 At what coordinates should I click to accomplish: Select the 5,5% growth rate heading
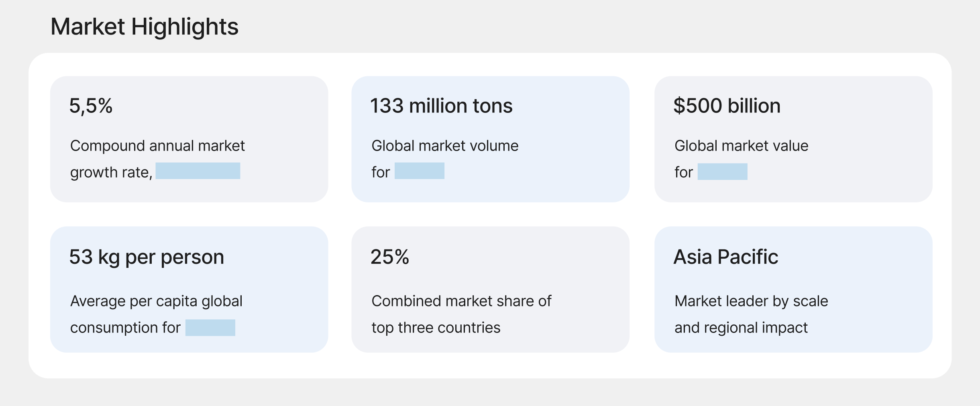click(91, 106)
